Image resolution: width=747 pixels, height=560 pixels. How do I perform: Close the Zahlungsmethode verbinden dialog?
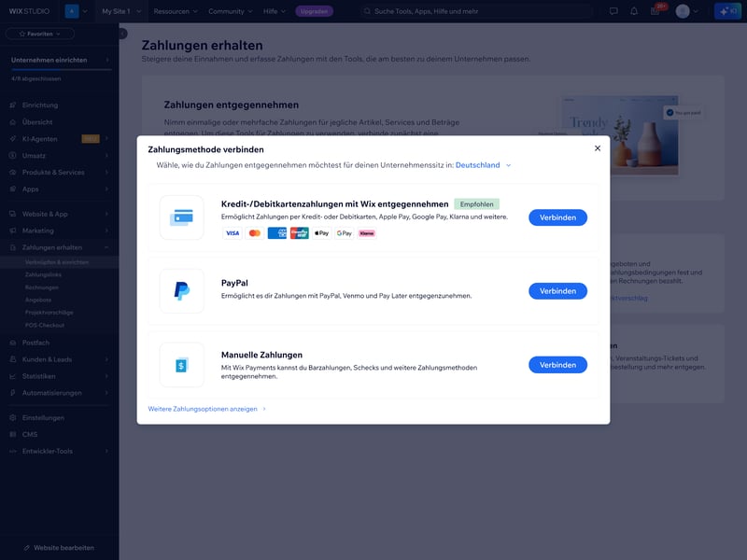click(x=598, y=148)
